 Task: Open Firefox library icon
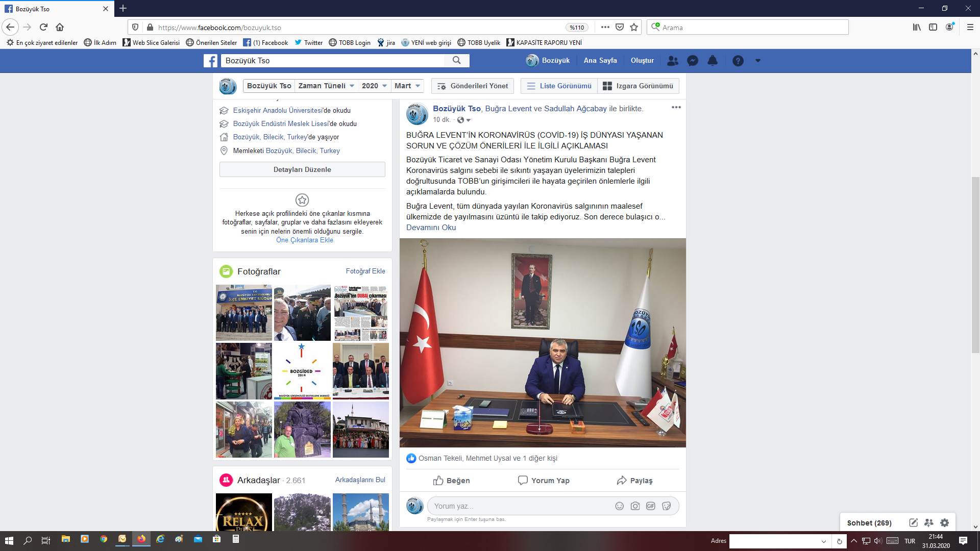tap(917, 27)
